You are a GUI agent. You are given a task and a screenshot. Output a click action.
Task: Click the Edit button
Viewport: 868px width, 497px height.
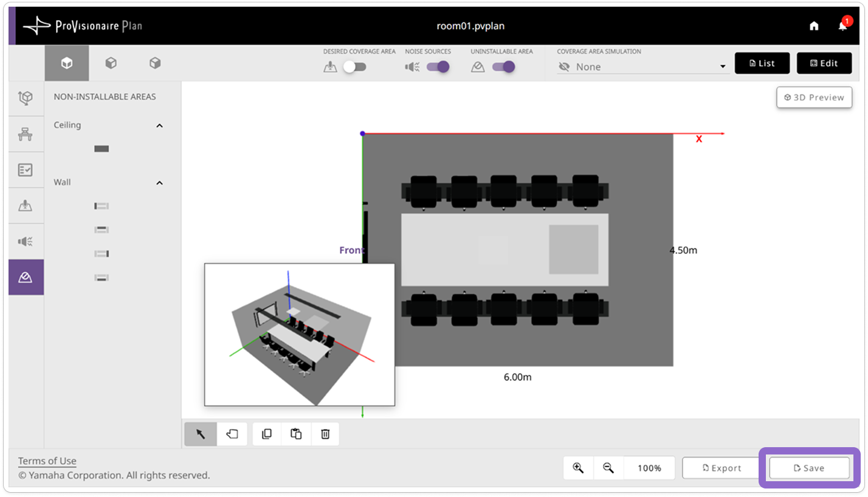824,63
